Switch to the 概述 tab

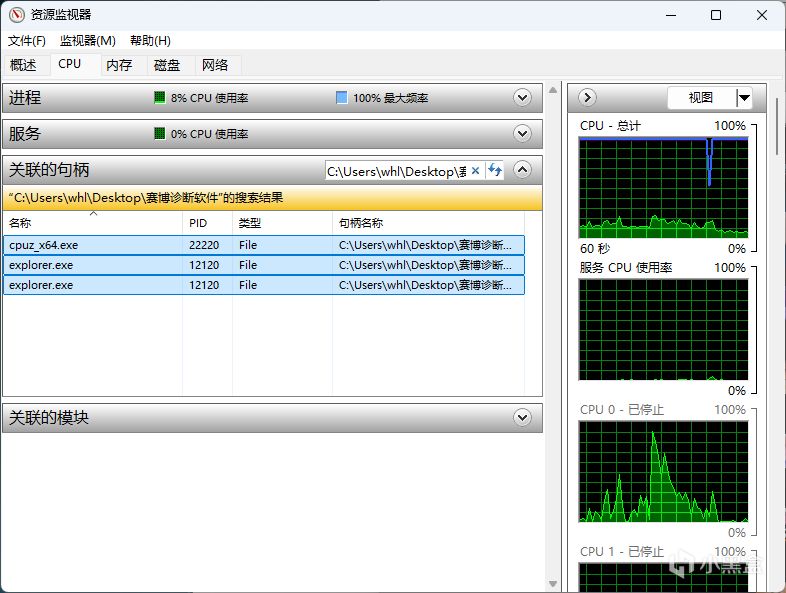[x=24, y=65]
